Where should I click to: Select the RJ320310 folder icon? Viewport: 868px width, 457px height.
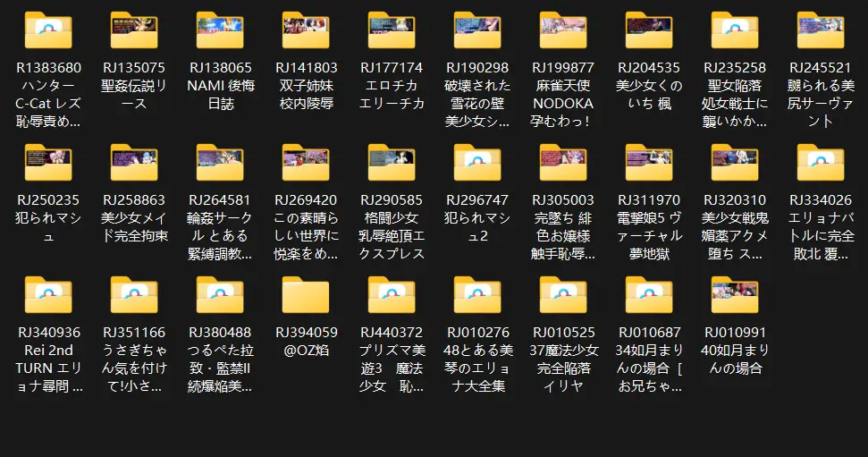coord(735,162)
